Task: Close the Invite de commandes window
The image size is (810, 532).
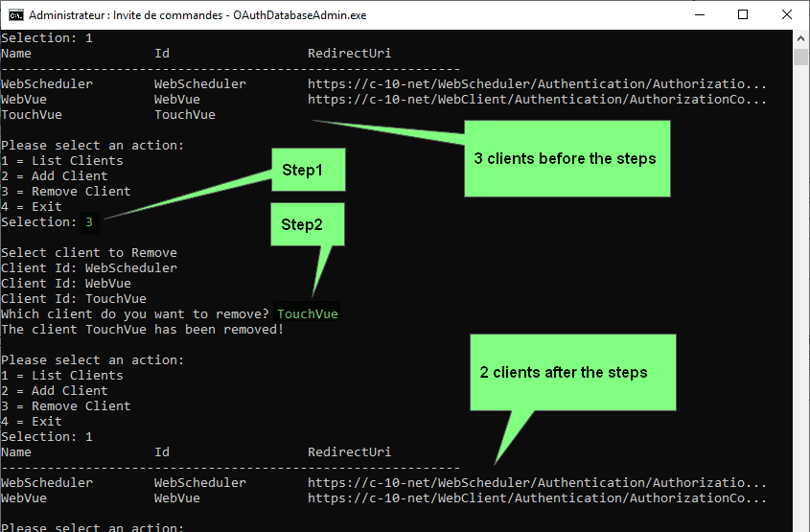Action: click(x=787, y=15)
